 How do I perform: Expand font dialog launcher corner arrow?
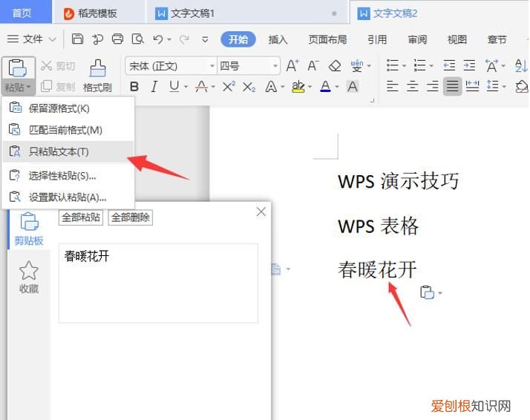click(x=372, y=100)
